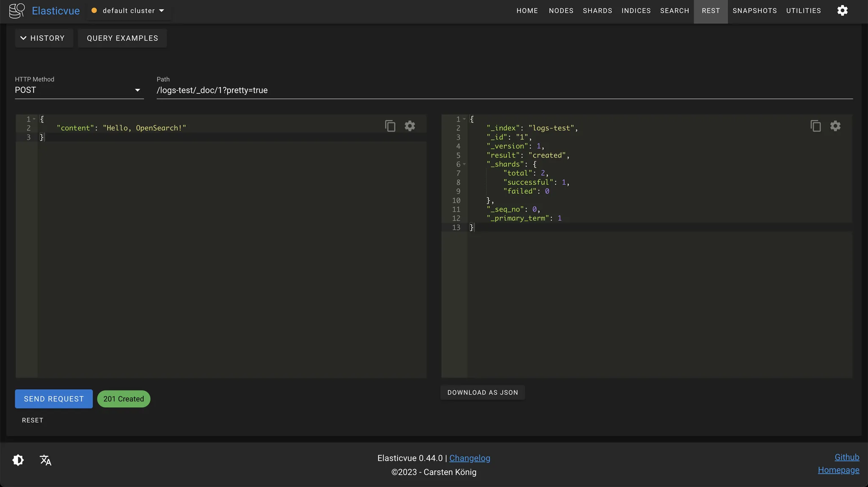This screenshot has height=487, width=868.
Task: Open the top-right settings gear icon
Action: 842,11
